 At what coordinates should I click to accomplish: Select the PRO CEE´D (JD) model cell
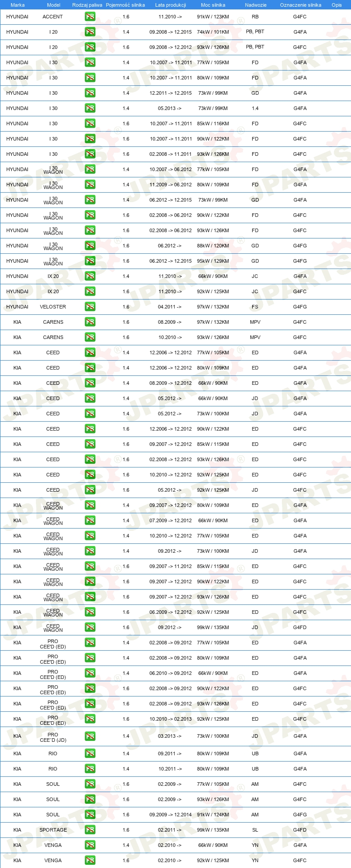tap(53, 737)
